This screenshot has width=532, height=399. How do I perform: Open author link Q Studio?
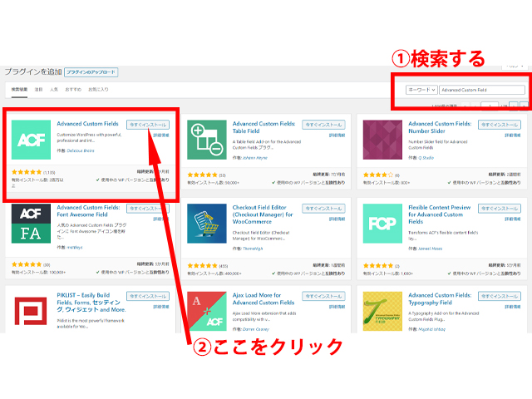pyautogui.click(x=426, y=158)
